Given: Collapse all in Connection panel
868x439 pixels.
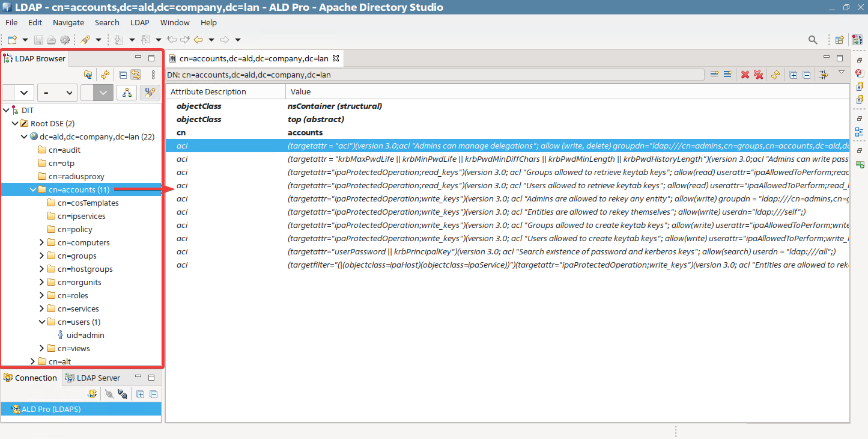Looking at the screenshot, I should (153, 394).
